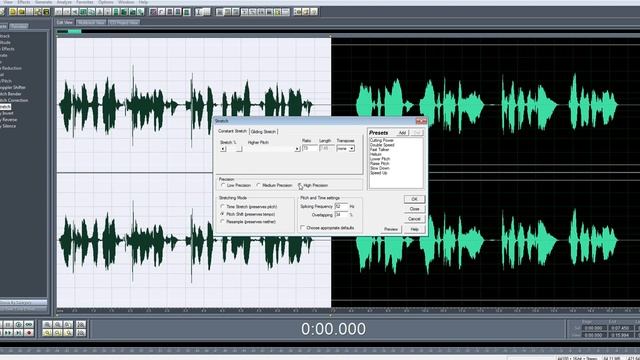Select the Raise Pitch preset

380,163
